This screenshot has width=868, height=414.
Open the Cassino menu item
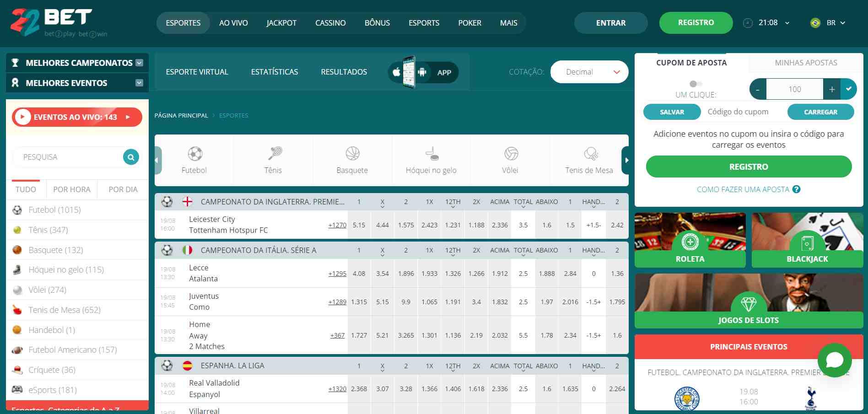[x=330, y=23]
